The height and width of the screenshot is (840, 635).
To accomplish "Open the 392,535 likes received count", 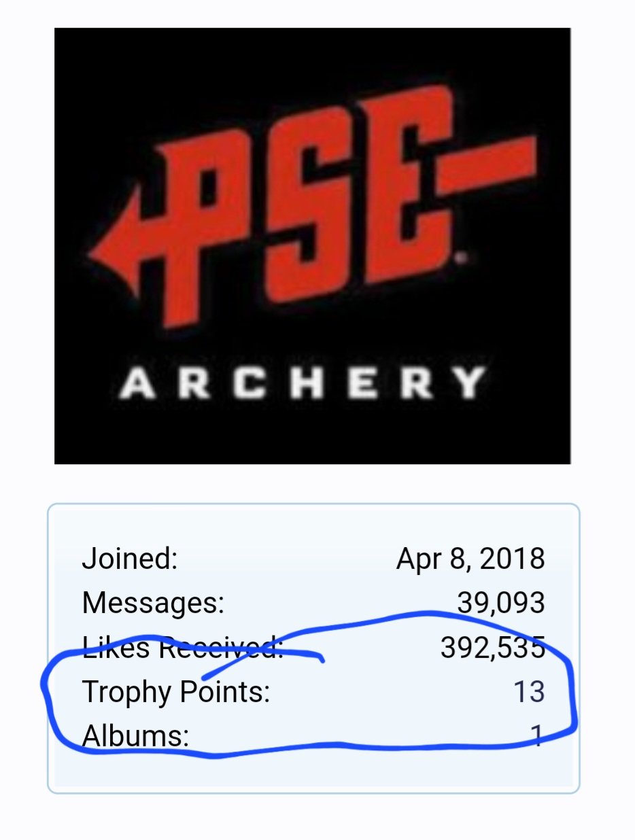I will 493,648.
